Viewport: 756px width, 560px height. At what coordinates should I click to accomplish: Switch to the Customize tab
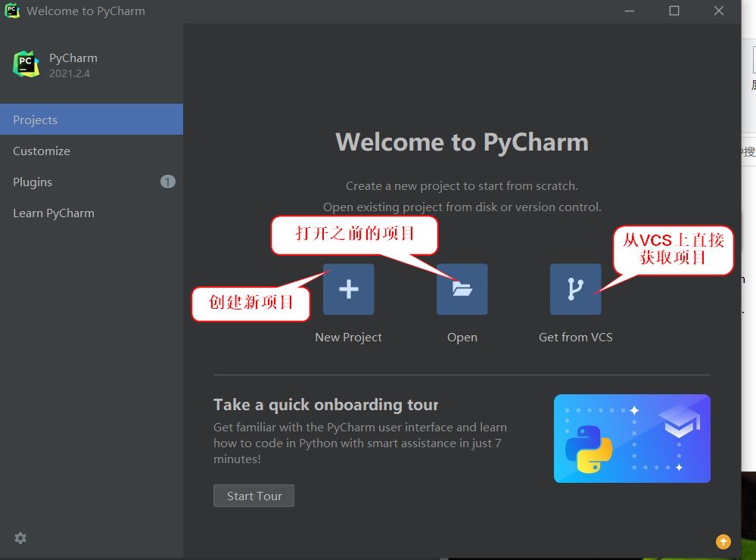pos(92,151)
